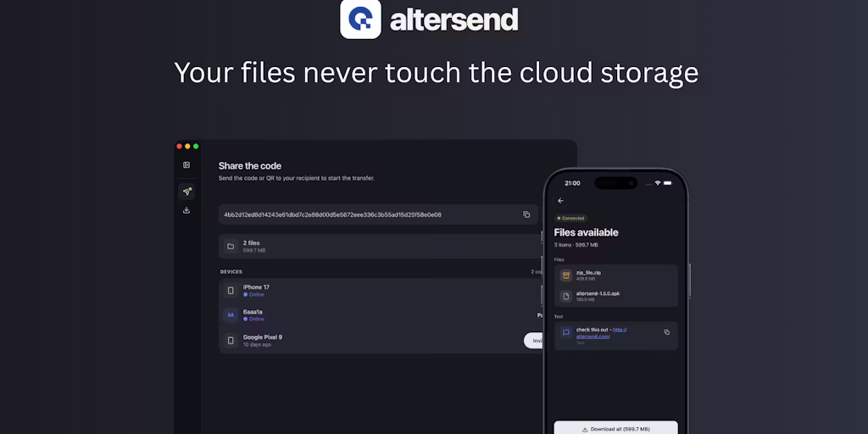
Task: Click the altersend logo icon
Action: (360, 19)
